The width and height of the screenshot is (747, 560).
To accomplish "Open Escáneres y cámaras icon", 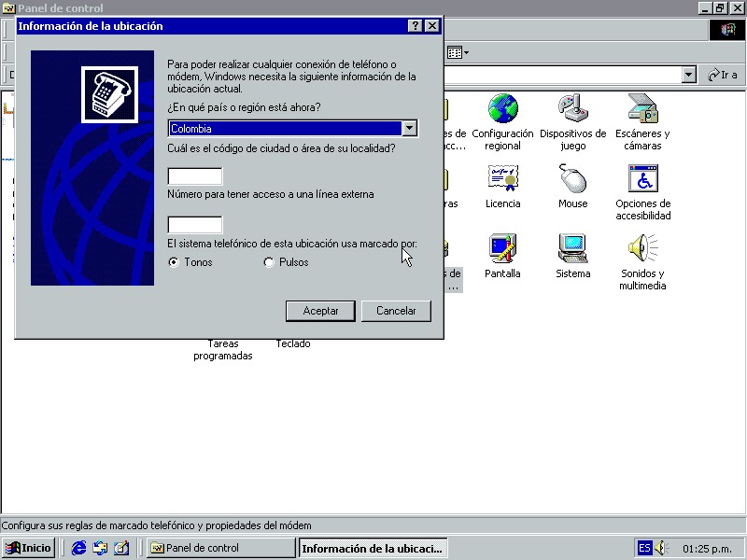I will click(642, 122).
